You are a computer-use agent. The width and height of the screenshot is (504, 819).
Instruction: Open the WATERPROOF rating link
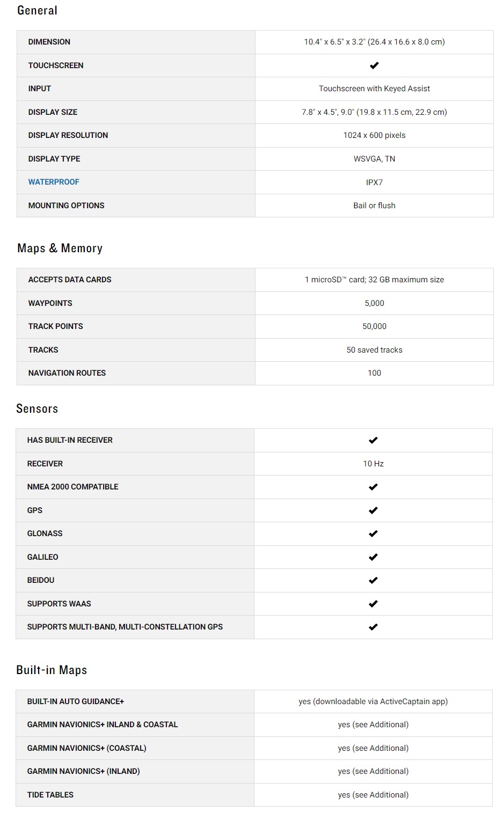pyautogui.click(x=54, y=182)
